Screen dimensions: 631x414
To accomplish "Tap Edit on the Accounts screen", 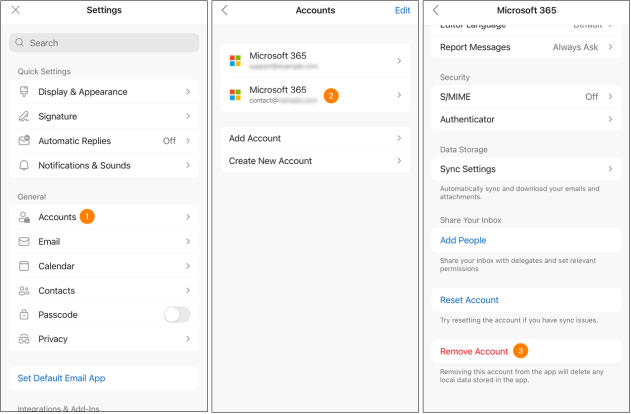I will point(402,10).
